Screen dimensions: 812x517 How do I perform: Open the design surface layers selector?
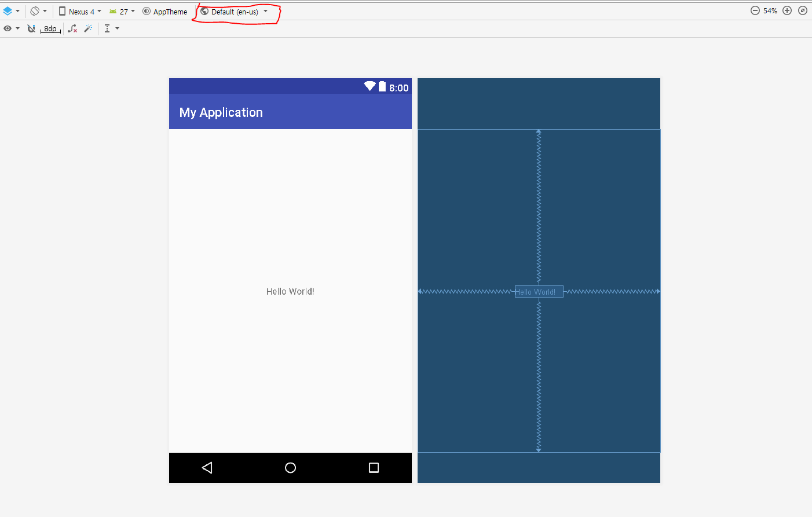click(x=11, y=11)
